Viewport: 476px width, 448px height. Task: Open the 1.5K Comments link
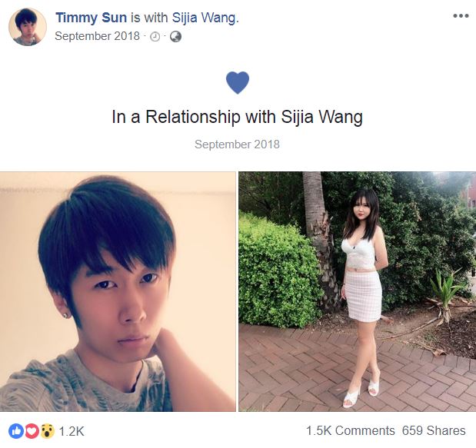point(351,431)
